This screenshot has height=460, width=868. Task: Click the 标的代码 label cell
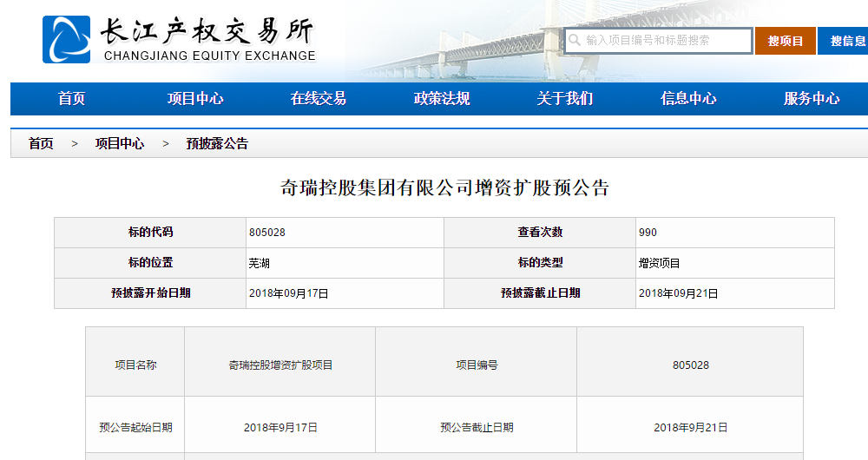[150, 233]
